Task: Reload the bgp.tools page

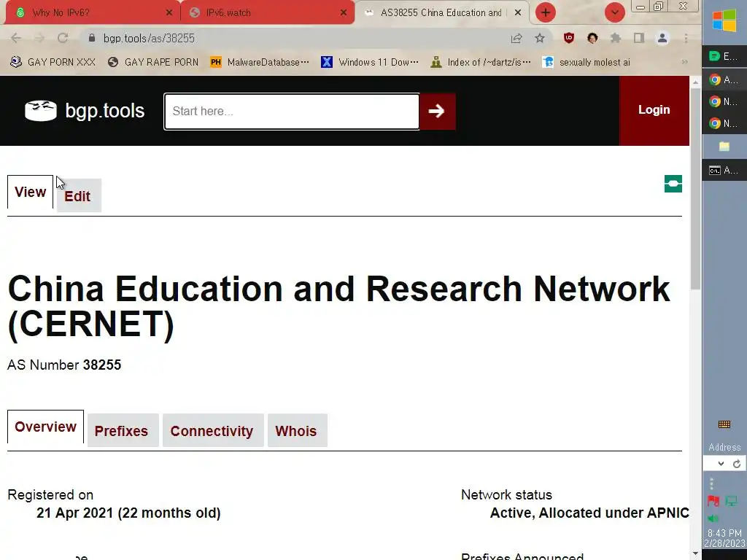Action: [x=63, y=38]
